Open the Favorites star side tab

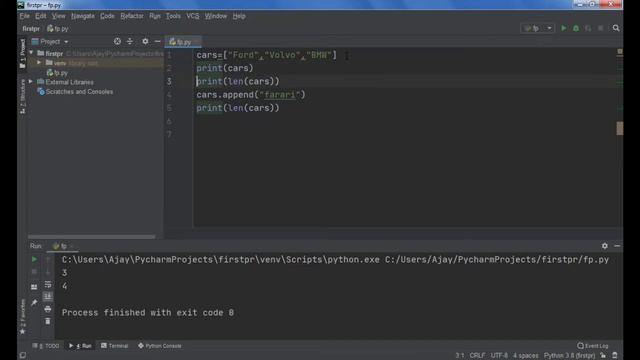pos(23,317)
